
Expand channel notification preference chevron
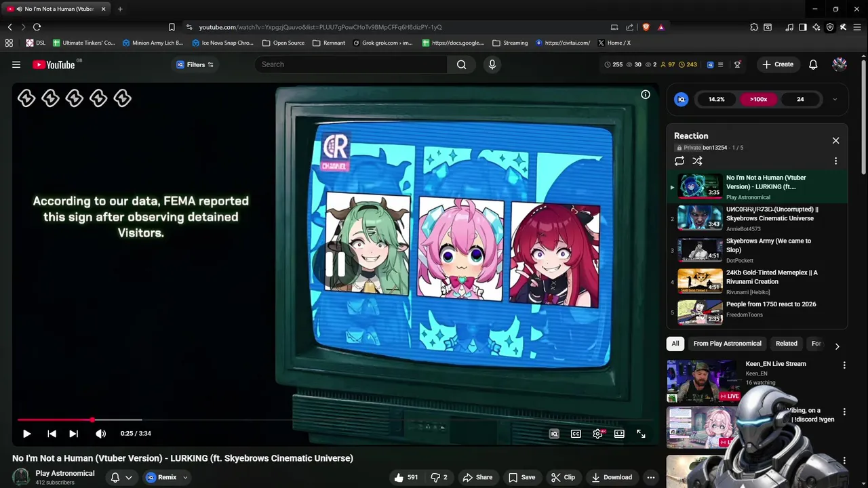pos(128,478)
